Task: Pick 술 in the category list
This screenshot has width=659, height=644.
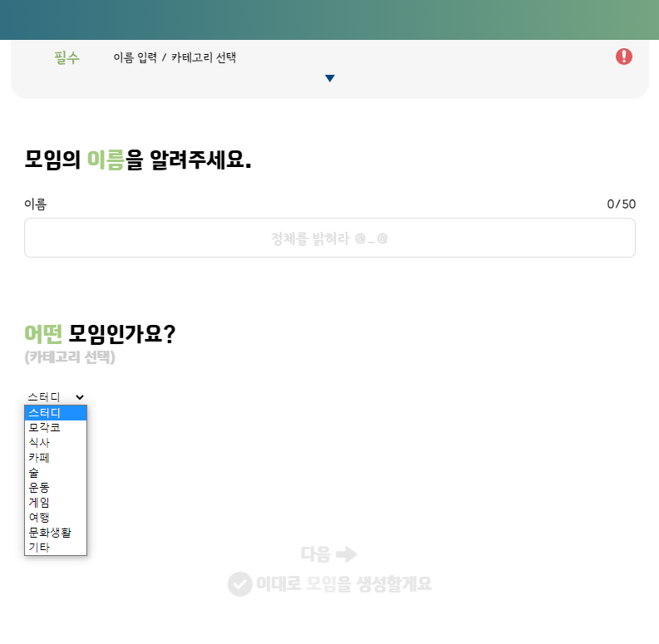Action: [56, 473]
